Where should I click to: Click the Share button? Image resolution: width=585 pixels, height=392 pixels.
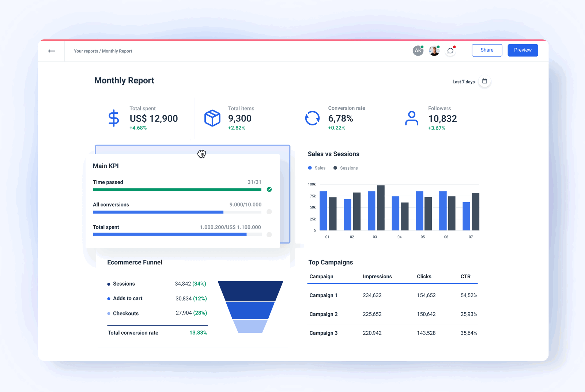487,50
